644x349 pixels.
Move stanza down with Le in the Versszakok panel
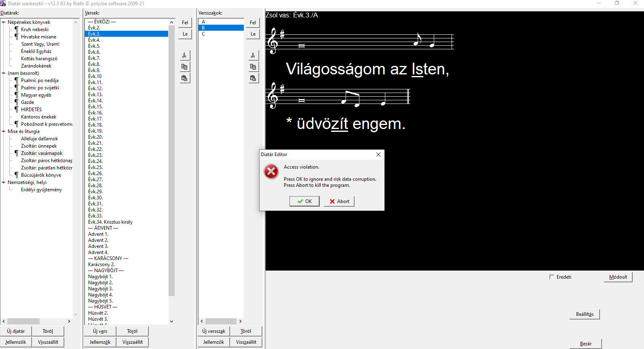(x=253, y=34)
